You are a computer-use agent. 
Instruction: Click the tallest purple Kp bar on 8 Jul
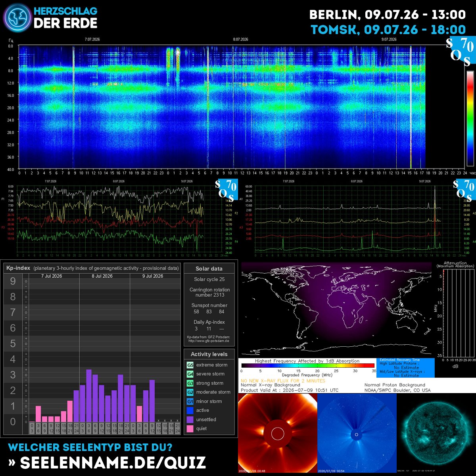89,396
